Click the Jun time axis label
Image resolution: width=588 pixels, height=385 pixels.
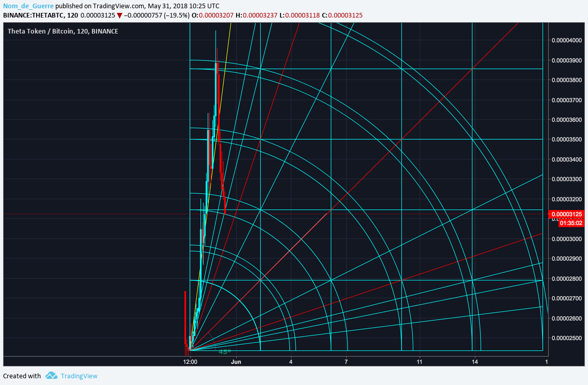[x=236, y=362]
